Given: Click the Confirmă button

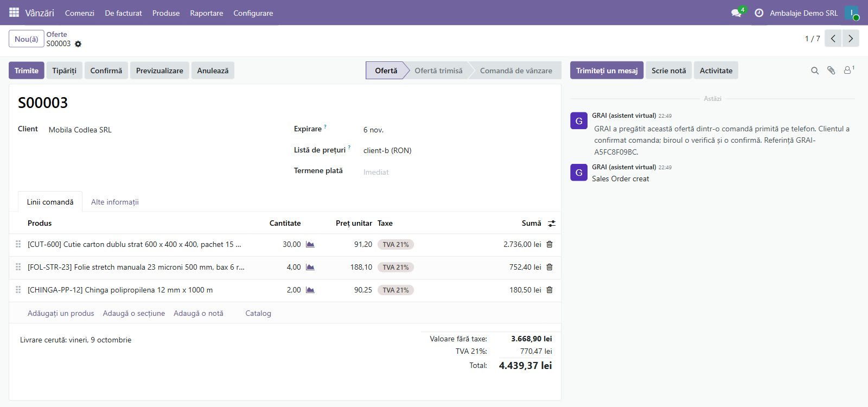Looking at the screenshot, I should coord(106,71).
